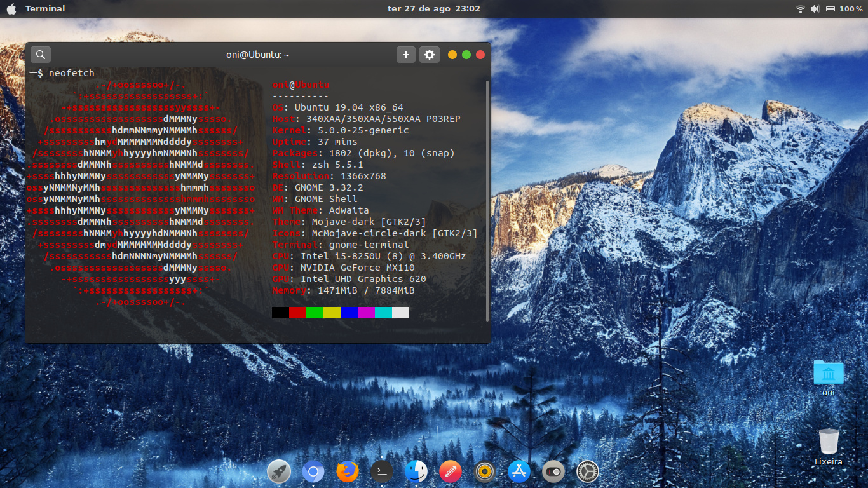Open the system menu via battery 100% indicator

844,9
